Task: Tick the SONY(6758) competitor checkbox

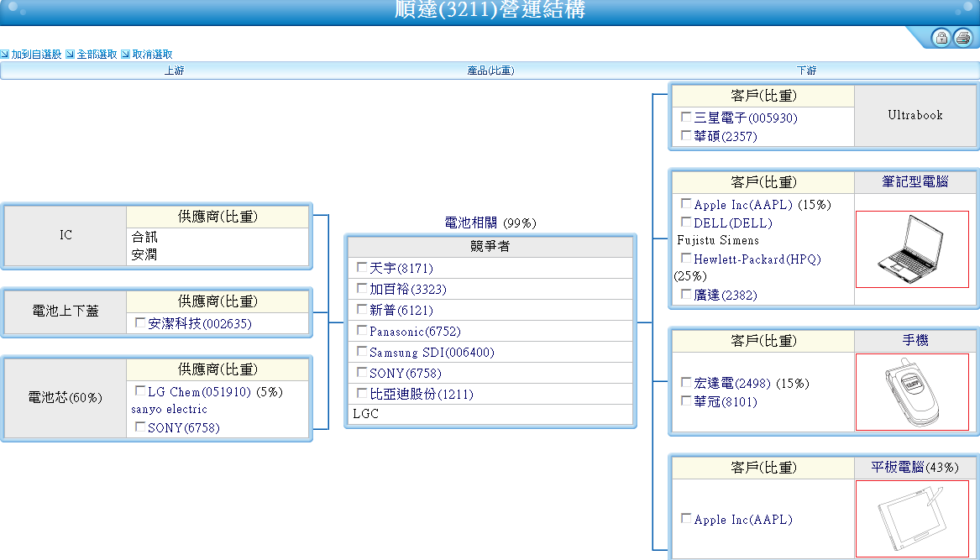Action: pyautogui.click(x=361, y=372)
